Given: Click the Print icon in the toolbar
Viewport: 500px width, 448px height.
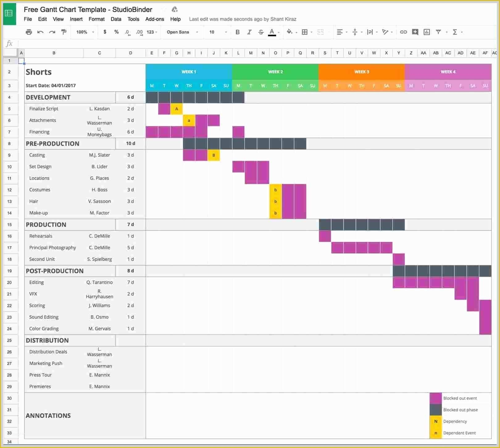Looking at the screenshot, I should pos(29,32).
